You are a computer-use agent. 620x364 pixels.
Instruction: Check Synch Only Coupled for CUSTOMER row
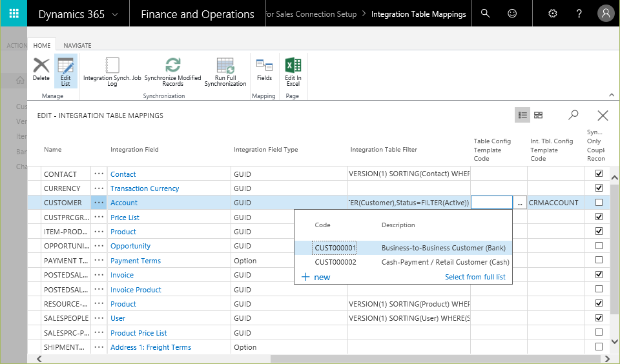[599, 203]
